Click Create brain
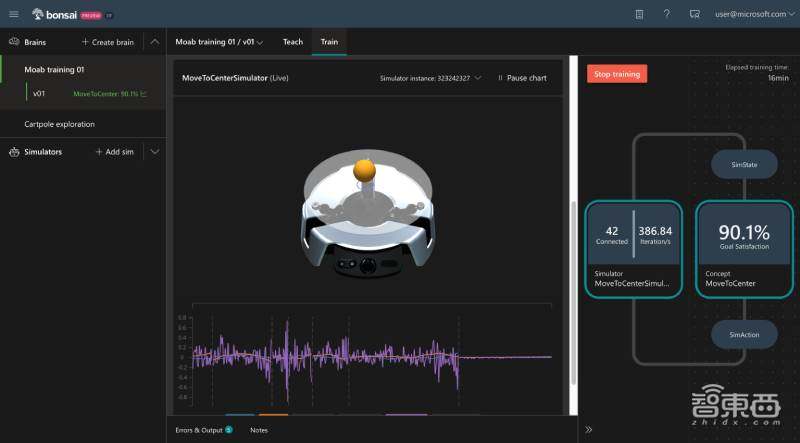Viewport: 800px width, 443px height. [107, 42]
